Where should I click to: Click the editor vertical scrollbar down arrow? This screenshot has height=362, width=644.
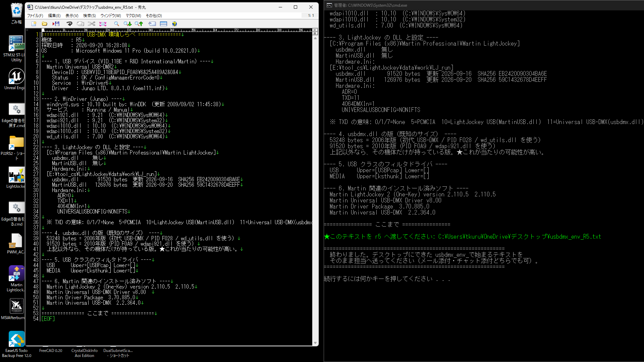[x=315, y=343]
